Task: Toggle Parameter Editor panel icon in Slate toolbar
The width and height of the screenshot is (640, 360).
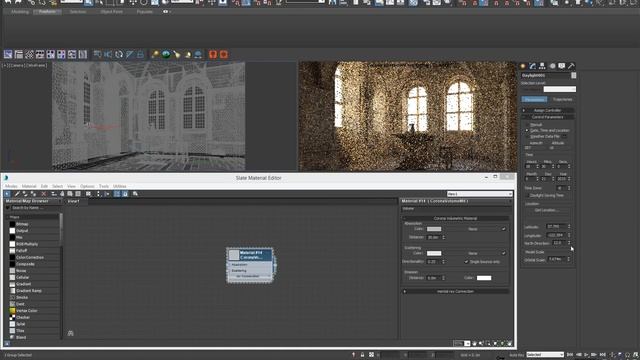Action: [125, 194]
